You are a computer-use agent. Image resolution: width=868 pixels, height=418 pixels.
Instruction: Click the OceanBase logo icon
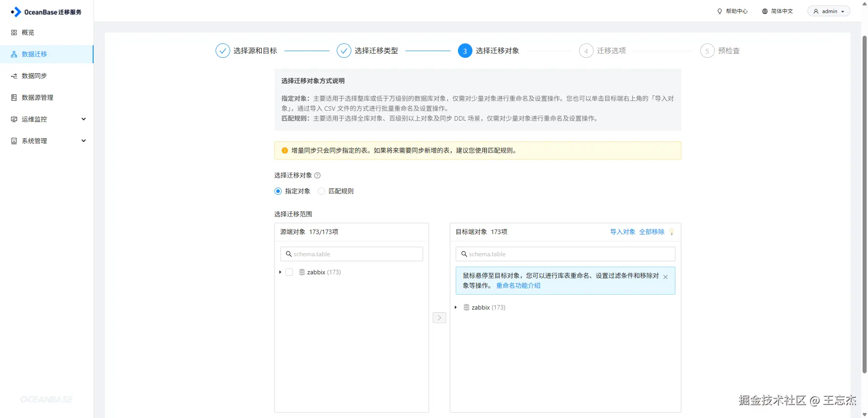pos(16,12)
